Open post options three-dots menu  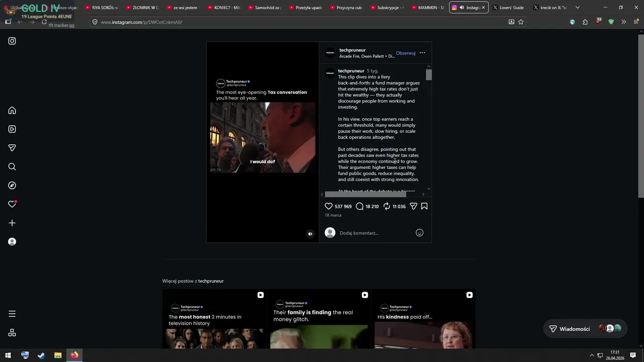[422, 53]
